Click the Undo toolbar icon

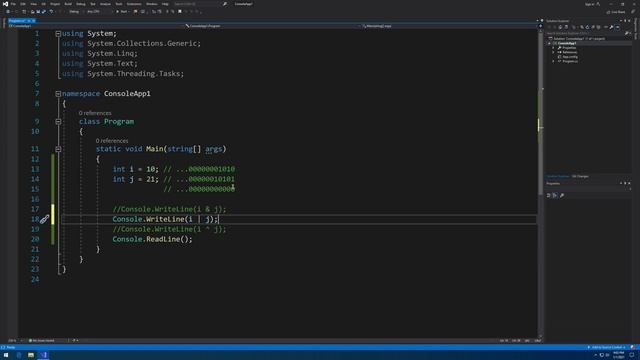51,11
